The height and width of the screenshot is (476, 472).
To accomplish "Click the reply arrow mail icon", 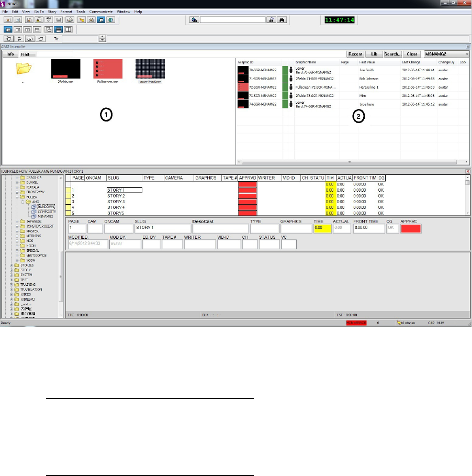I will point(19,39).
